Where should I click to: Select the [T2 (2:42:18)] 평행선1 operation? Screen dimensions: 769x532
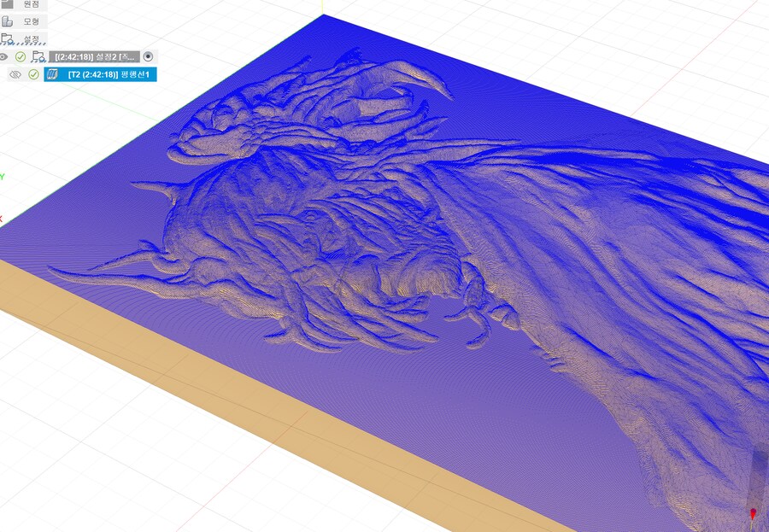111,74
